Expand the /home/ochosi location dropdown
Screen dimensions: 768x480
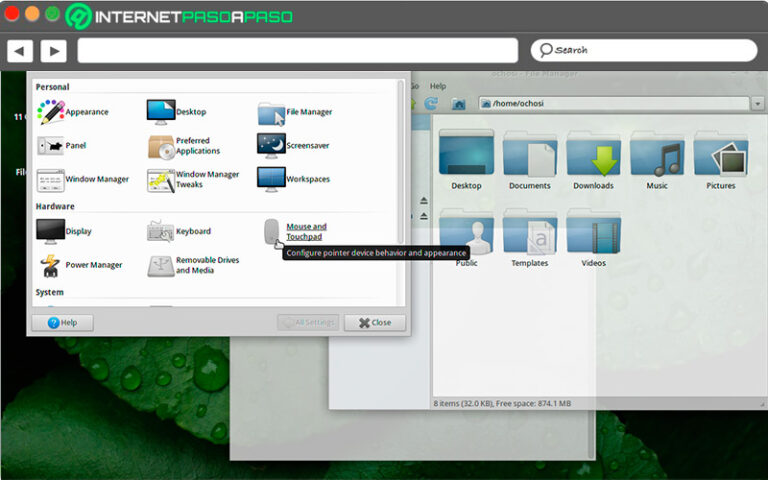(x=758, y=103)
